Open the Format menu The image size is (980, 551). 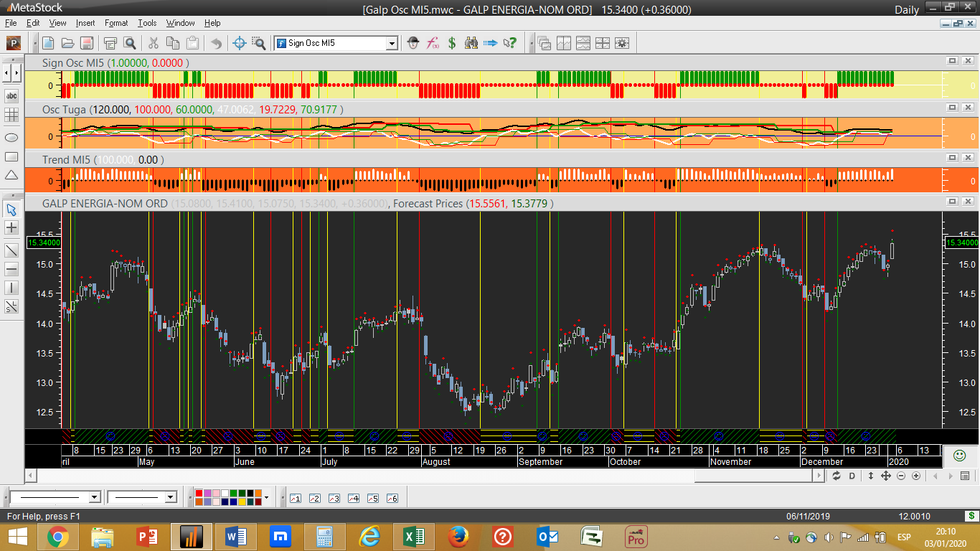click(x=116, y=23)
